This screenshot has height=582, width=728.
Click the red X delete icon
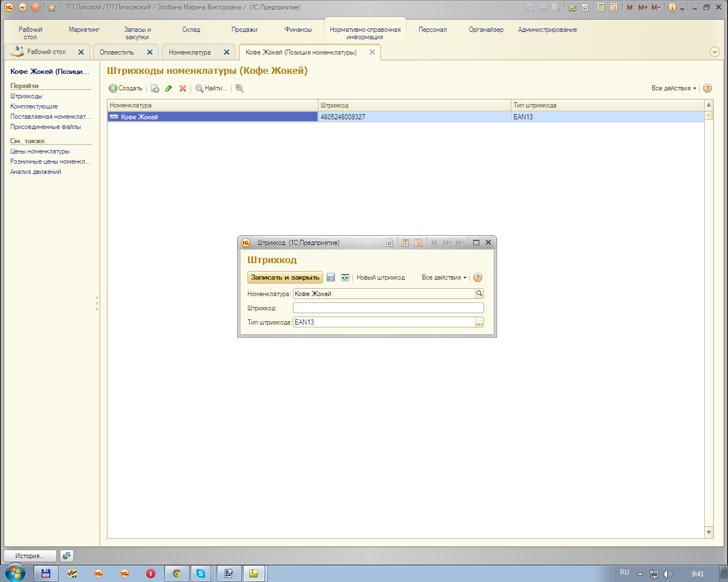[x=183, y=88]
